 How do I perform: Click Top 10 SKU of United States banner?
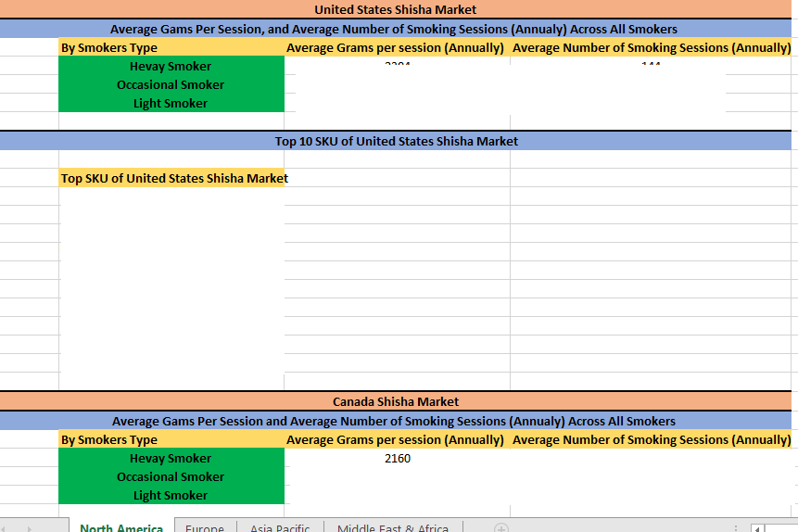coord(396,141)
